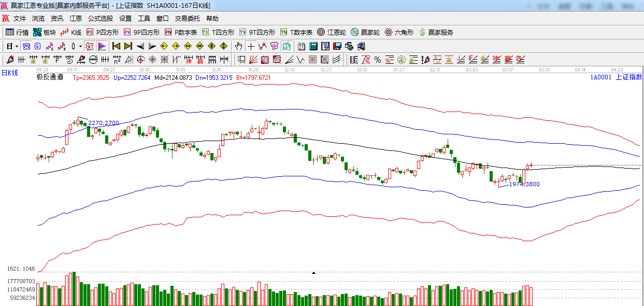Click the floppy disk save icon
The height and width of the screenshot is (306, 644).
[x=337, y=46]
